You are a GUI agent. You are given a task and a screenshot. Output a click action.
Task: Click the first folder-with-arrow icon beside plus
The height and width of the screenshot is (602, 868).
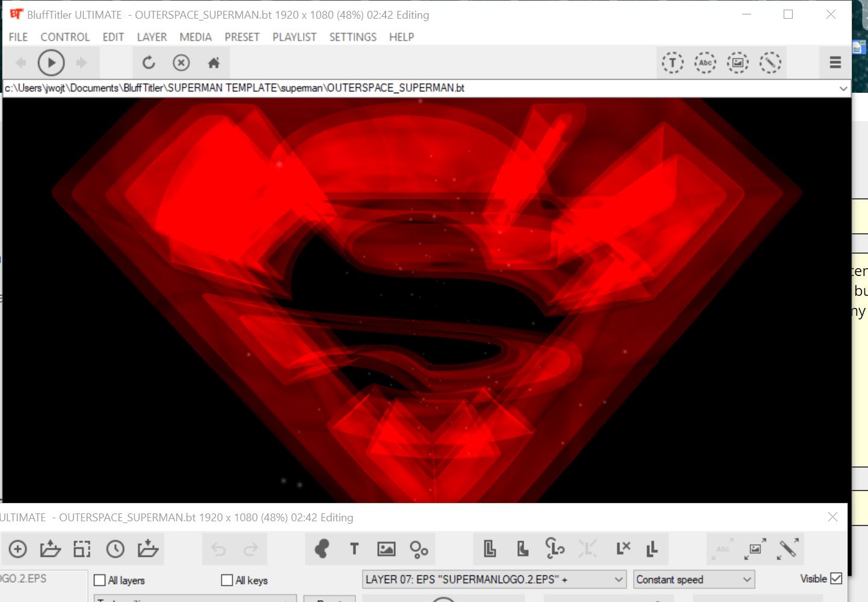(x=51, y=549)
